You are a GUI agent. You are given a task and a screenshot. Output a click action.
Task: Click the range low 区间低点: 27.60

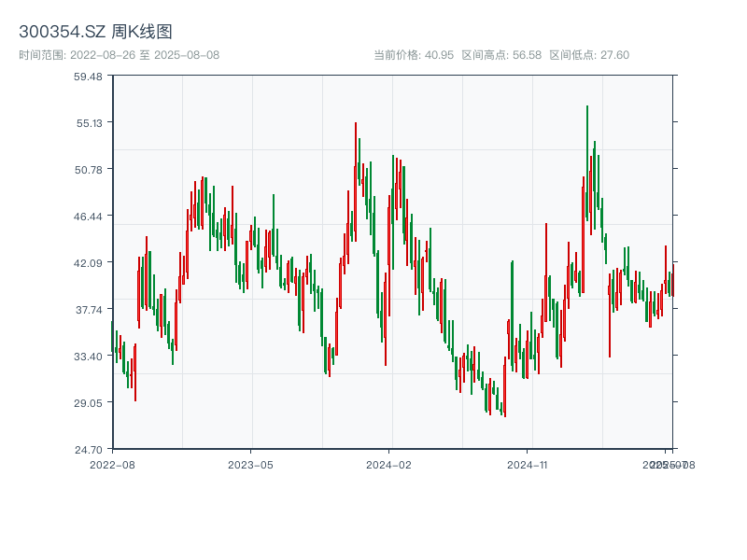(x=589, y=55)
